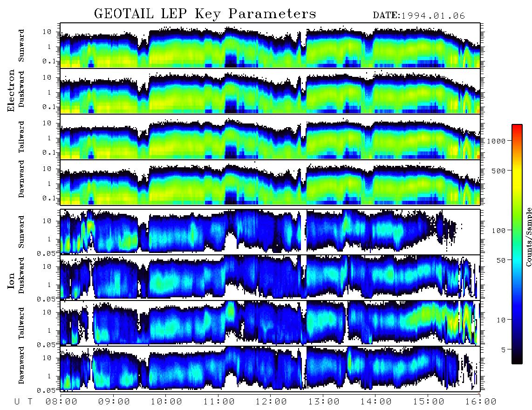
Task: Select the Electron "Duskward" panel label
Action: [21, 89]
